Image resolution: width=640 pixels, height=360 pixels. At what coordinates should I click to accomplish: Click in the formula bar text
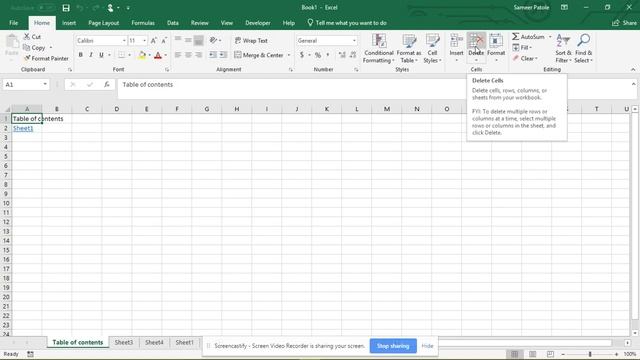pos(148,84)
